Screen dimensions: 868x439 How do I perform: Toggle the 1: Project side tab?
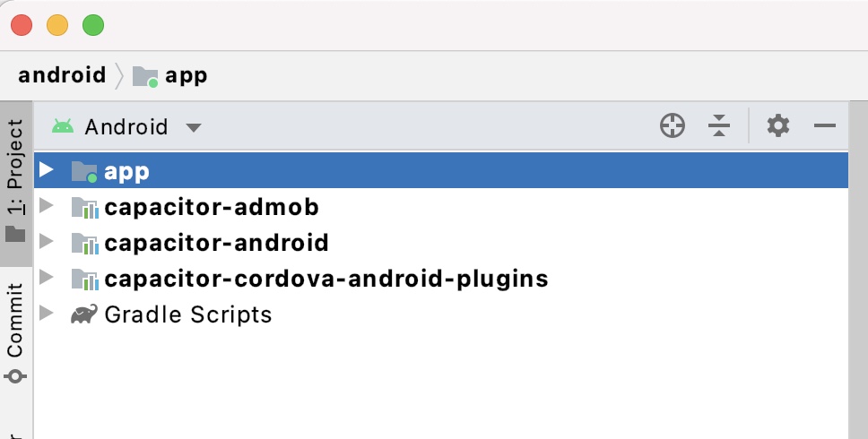tap(15, 180)
